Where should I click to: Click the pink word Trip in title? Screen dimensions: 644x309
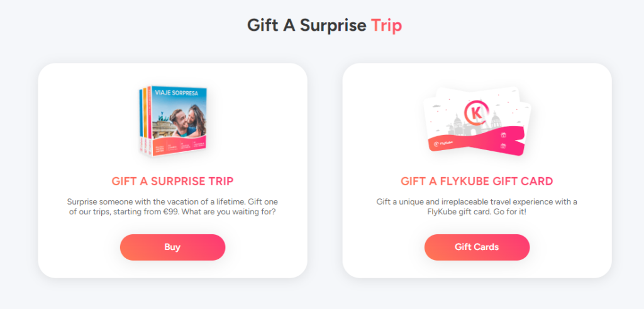tap(387, 26)
